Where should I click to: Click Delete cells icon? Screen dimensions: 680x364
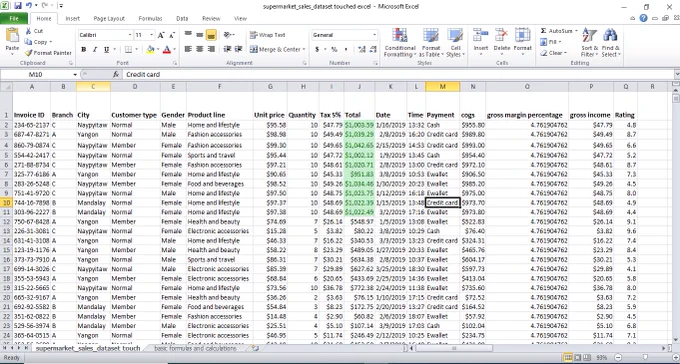click(502, 36)
